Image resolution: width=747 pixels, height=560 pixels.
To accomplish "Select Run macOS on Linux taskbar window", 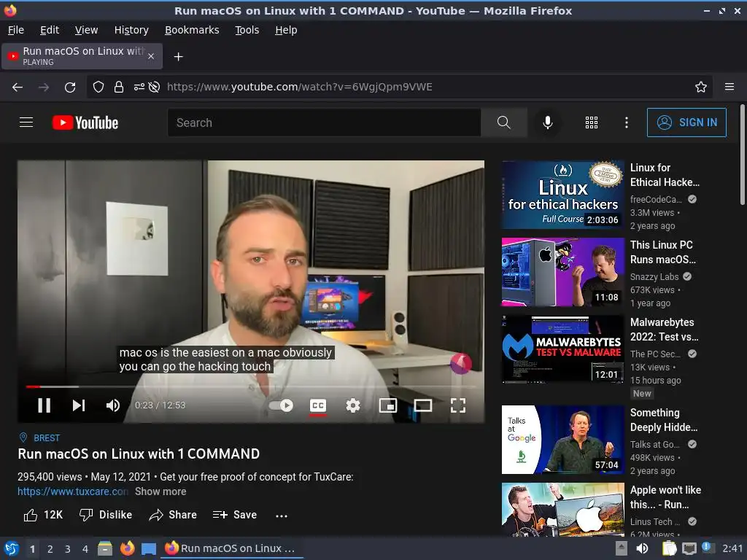I will 233,548.
